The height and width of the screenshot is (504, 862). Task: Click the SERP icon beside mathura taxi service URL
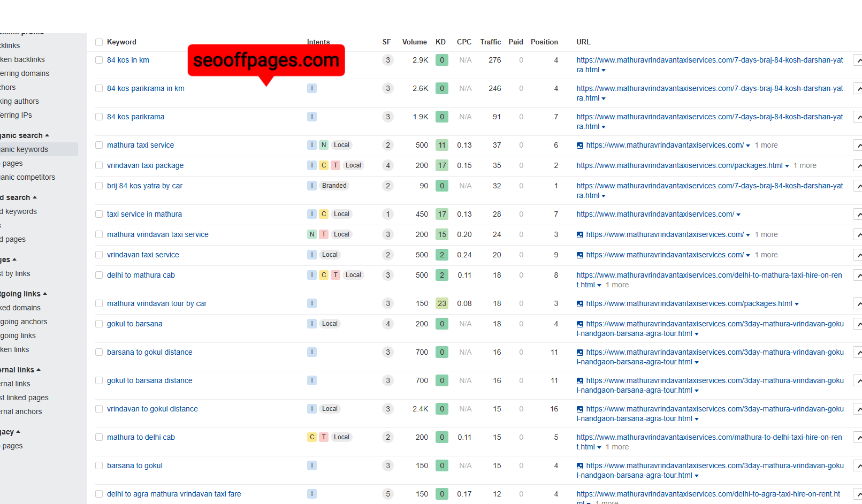[x=579, y=146]
